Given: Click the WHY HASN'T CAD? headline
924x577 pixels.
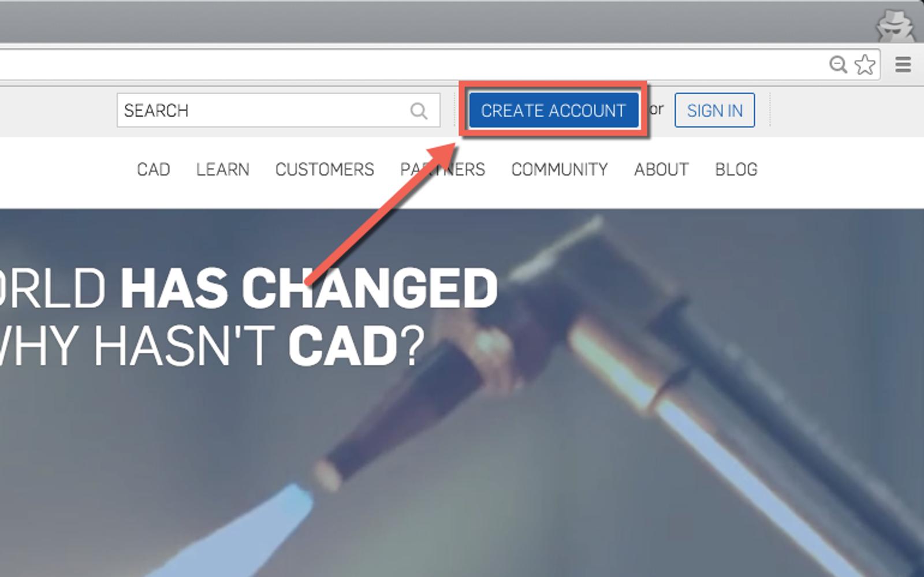Looking at the screenshot, I should pos(211,346).
